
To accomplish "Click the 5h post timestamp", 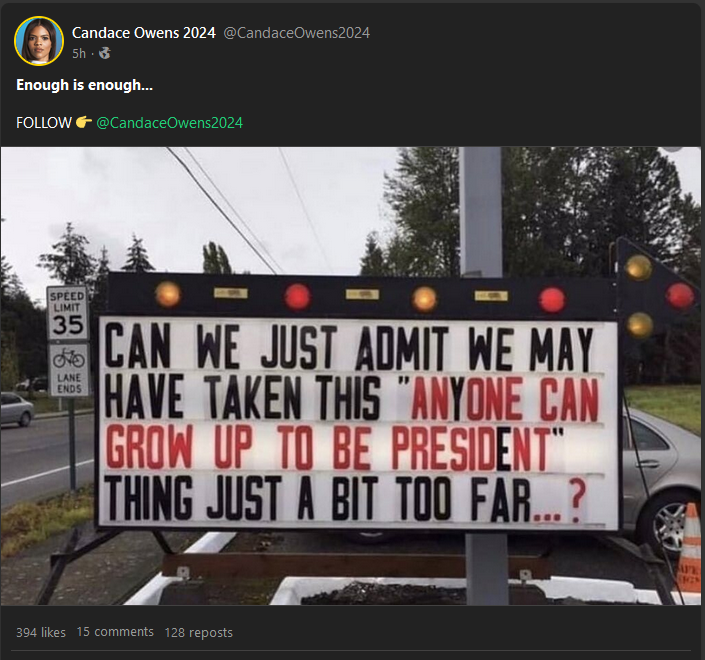I will point(79,54).
